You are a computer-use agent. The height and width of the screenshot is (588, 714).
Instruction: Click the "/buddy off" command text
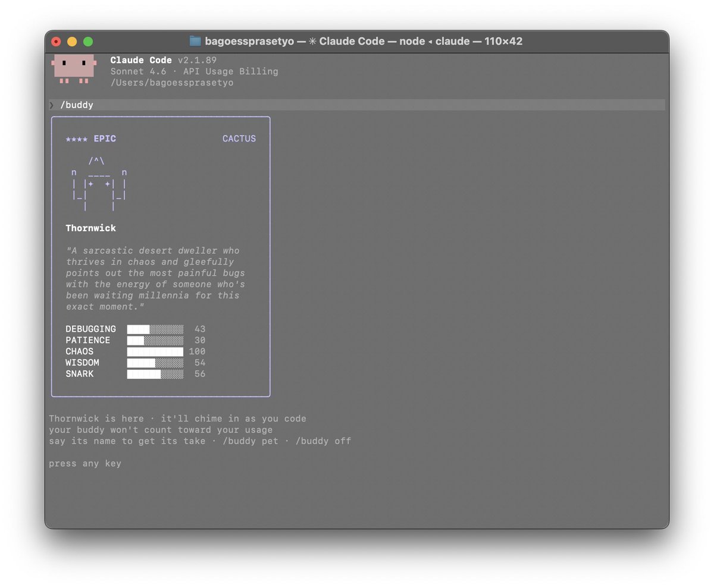(x=323, y=441)
